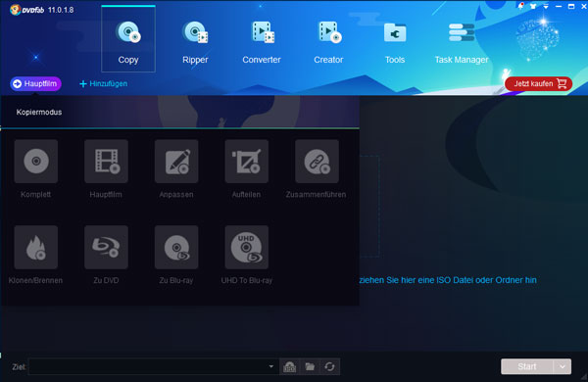
Task: Click the version number 11.0.1.8
Action: click(61, 10)
